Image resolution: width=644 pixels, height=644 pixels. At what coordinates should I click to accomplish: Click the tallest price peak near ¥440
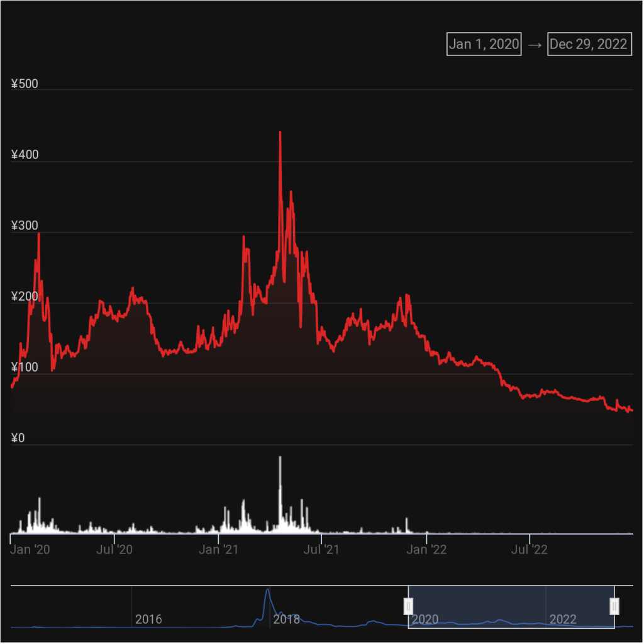pyautogui.click(x=280, y=133)
